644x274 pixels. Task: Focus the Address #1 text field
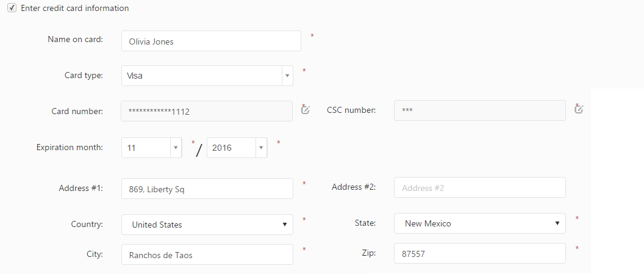[207, 189]
